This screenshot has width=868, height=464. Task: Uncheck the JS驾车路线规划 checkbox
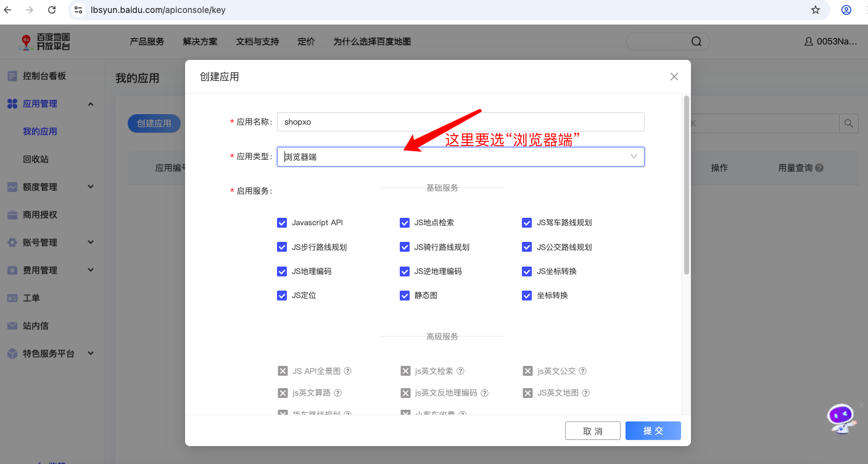[x=527, y=223]
